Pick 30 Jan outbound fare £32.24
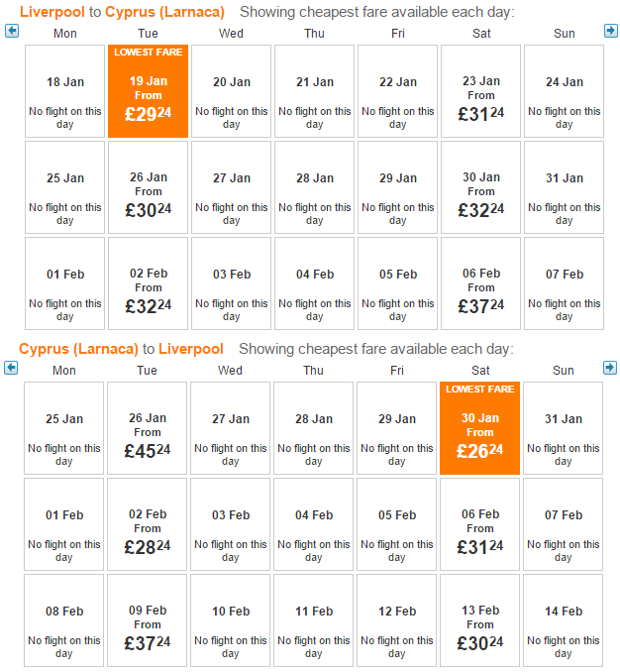Screen dimensions: 620x672 (480, 187)
